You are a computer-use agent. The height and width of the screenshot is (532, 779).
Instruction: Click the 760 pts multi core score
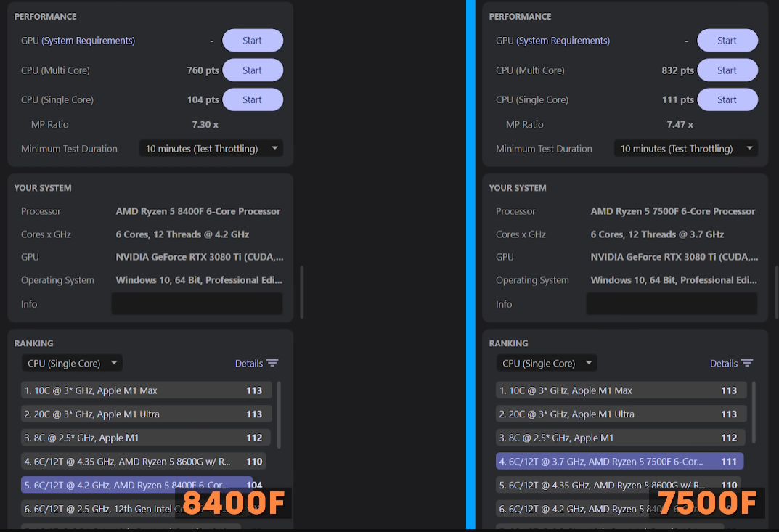(x=203, y=70)
